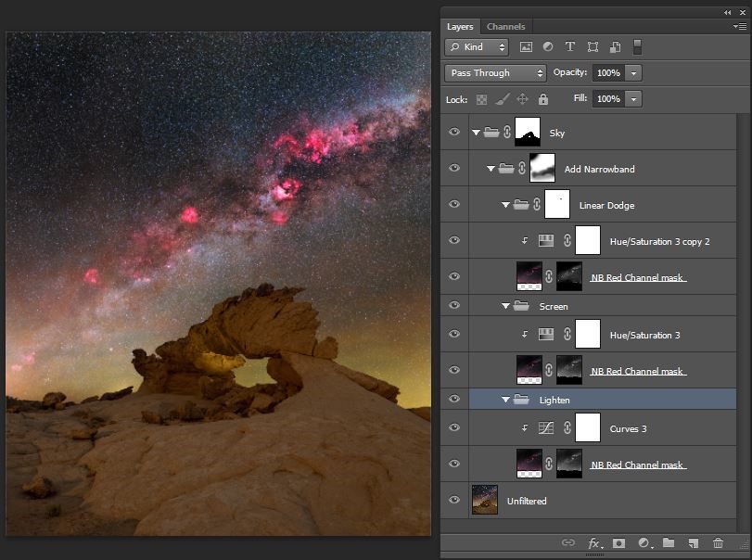
Task: Click the lock position icon
Action: click(522, 99)
